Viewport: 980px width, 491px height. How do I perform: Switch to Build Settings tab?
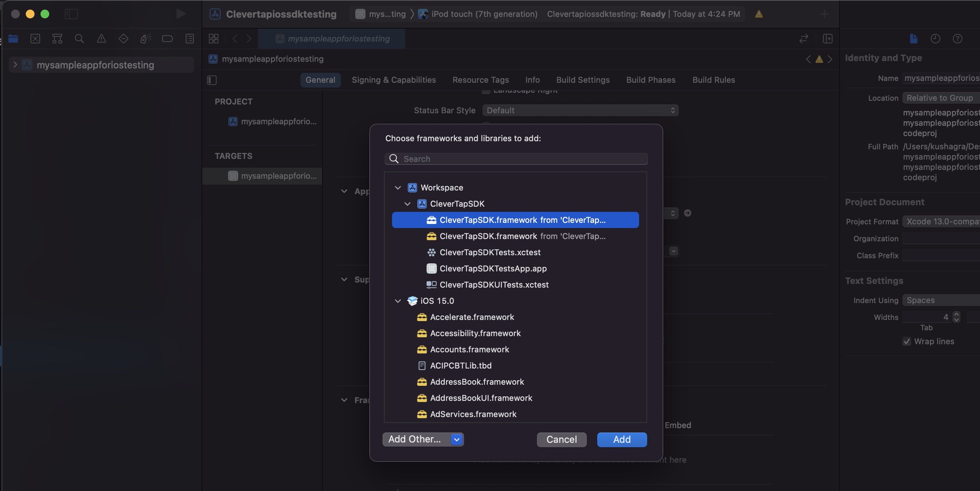583,80
